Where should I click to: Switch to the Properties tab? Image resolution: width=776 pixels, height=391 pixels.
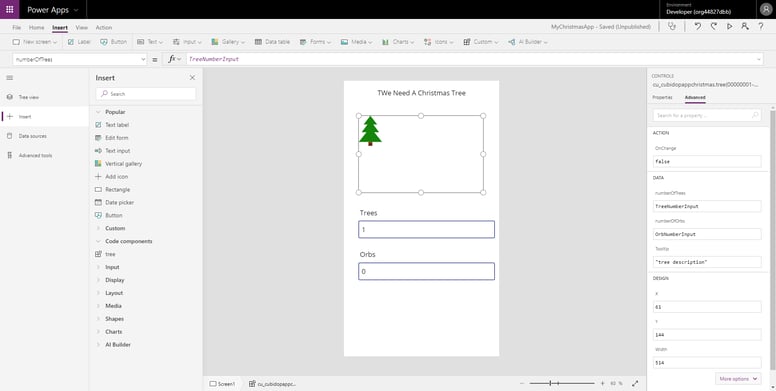click(662, 98)
